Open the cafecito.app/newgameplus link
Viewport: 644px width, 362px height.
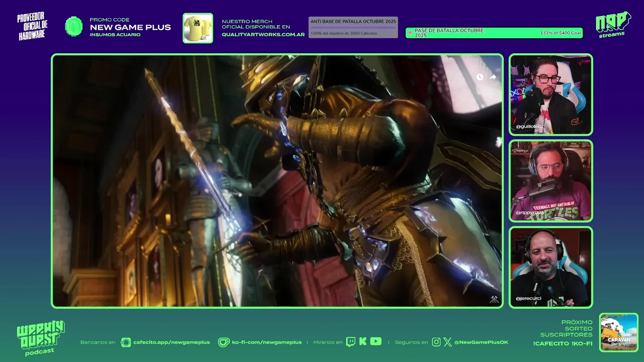click(172, 342)
